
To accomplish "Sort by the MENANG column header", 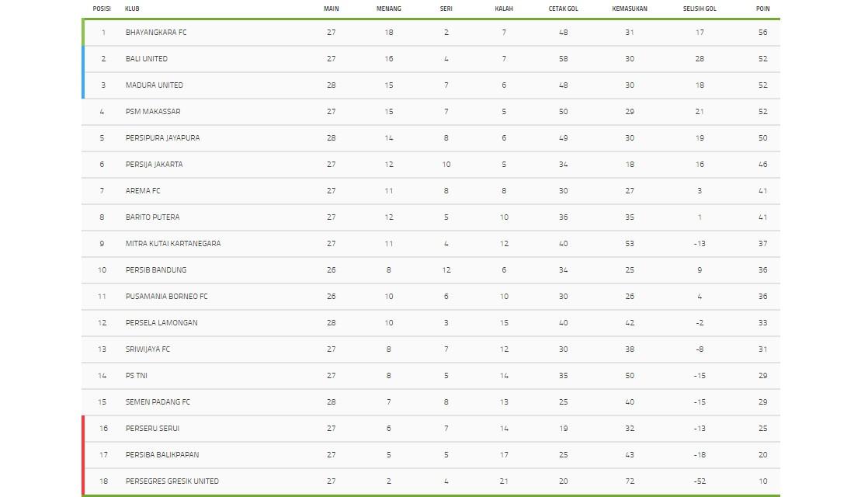I will [389, 9].
